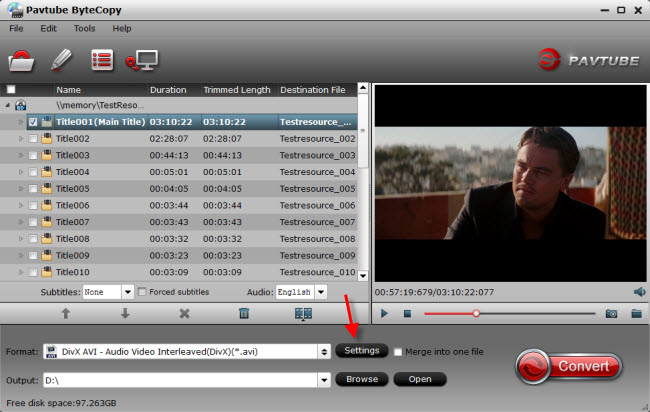Check the Title007 checkbox

tap(33, 222)
